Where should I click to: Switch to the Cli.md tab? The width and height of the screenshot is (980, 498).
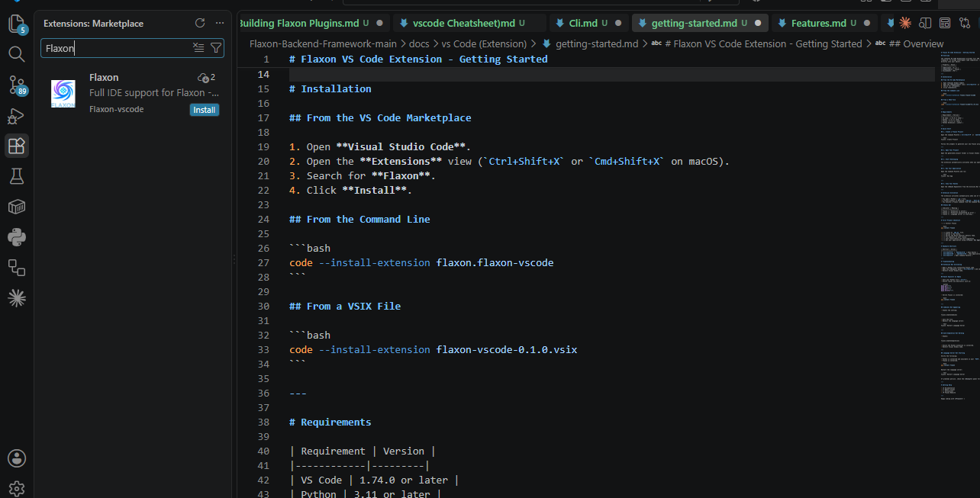pyautogui.click(x=583, y=23)
